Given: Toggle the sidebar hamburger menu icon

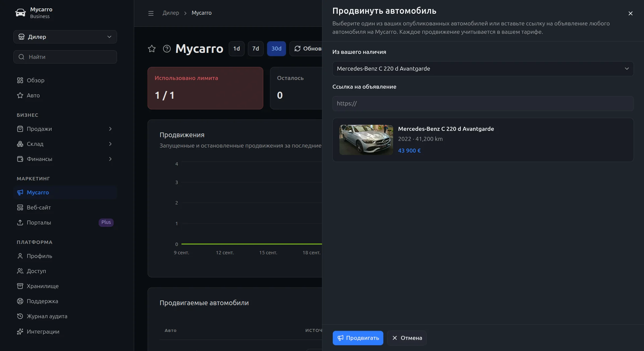Looking at the screenshot, I should (151, 13).
